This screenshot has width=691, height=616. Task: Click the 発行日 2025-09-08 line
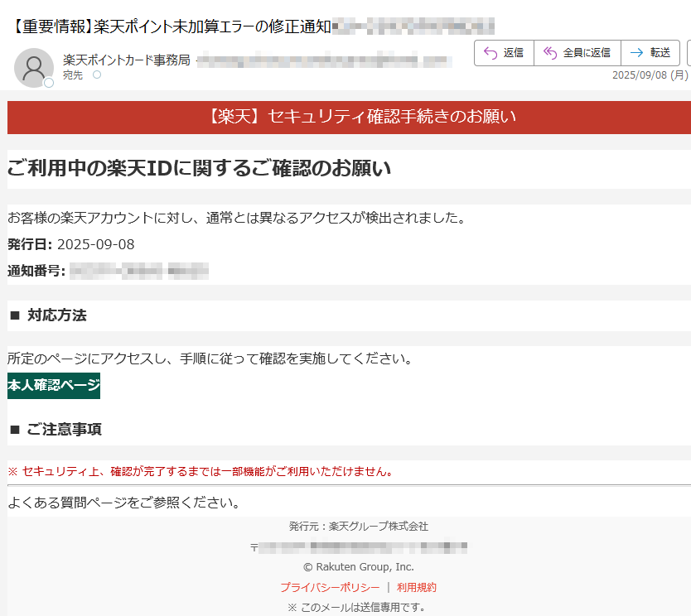pos(71,244)
